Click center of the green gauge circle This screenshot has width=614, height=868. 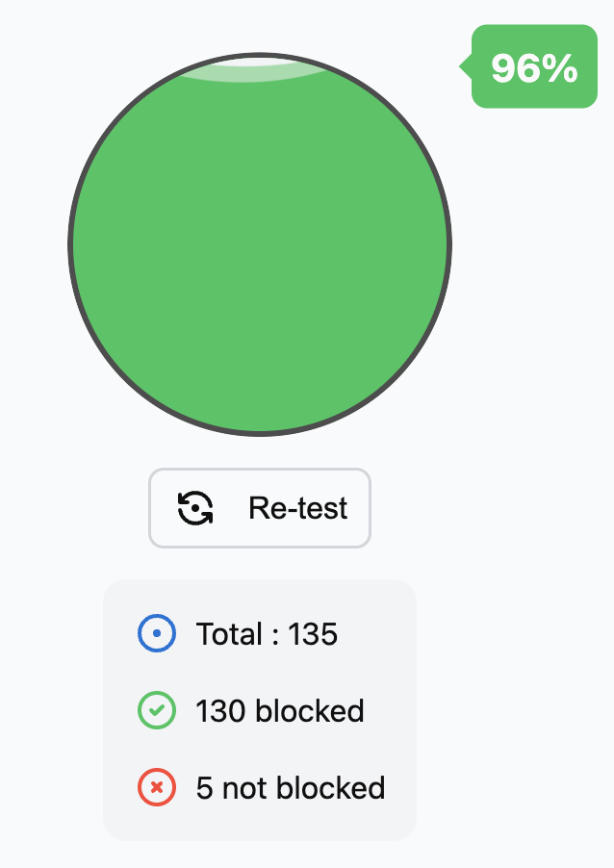click(x=260, y=244)
